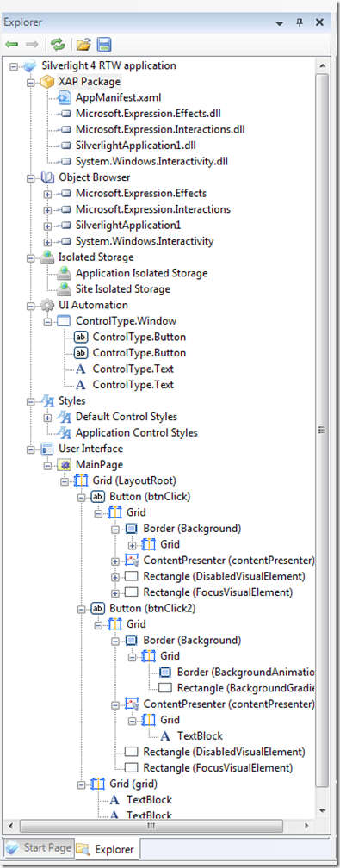Select TextBlock under ContentPresenter's Grid

(200, 735)
